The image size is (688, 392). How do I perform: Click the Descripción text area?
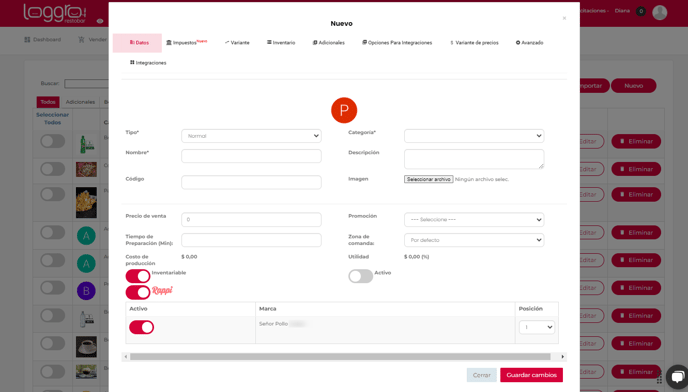tap(474, 159)
